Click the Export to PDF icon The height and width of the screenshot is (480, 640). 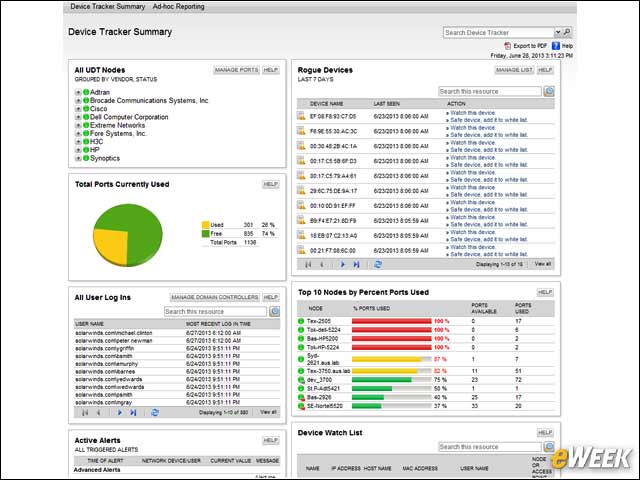tap(508, 46)
